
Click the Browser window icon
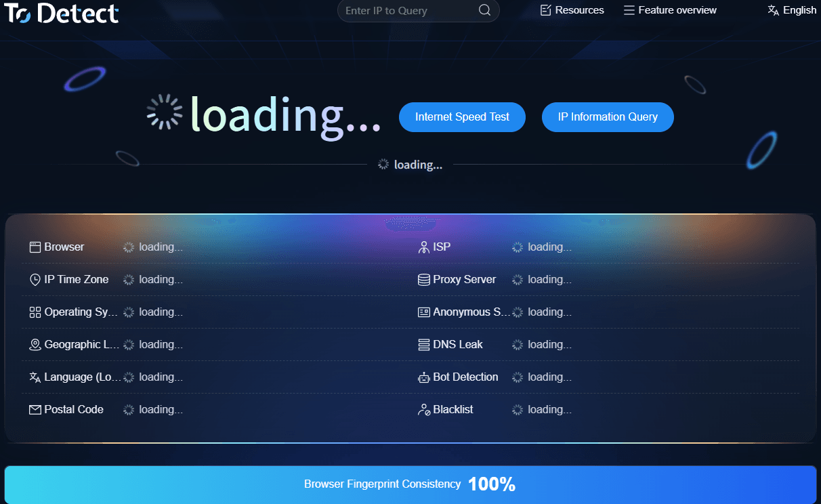tap(35, 247)
